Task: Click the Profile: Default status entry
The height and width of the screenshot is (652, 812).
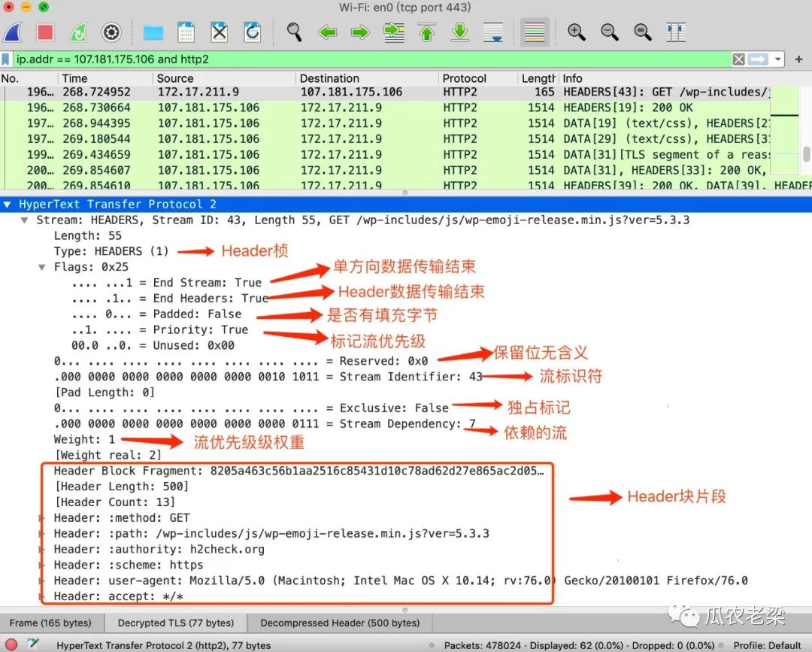Action: pyautogui.click(x=767, y=645)
